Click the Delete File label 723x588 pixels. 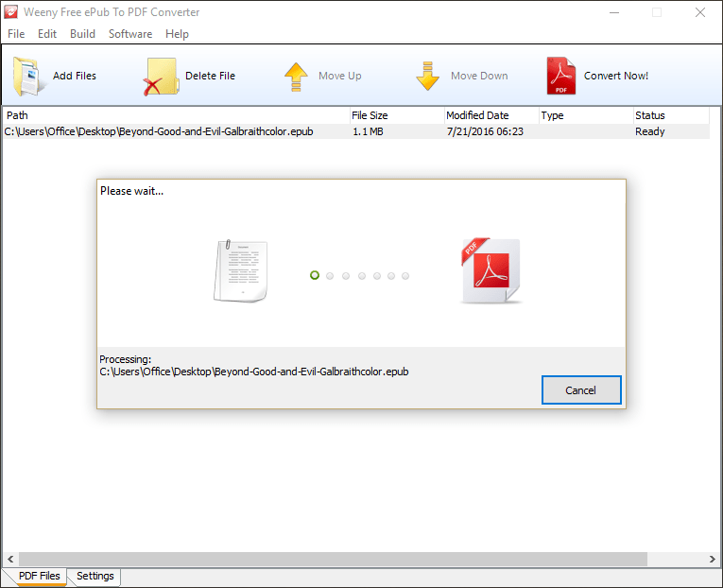click(x=210, y=76)
